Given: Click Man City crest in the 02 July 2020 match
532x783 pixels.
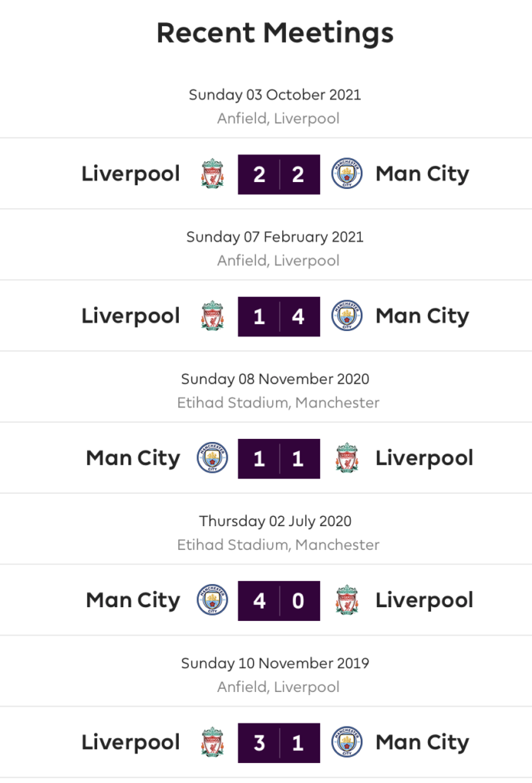Looking at the screenshot, I should coord(212,600).
